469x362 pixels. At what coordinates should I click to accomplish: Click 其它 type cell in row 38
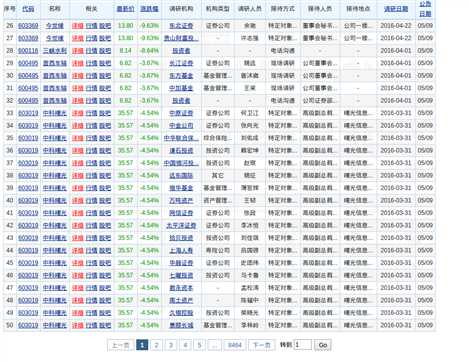tap(217, 176)
